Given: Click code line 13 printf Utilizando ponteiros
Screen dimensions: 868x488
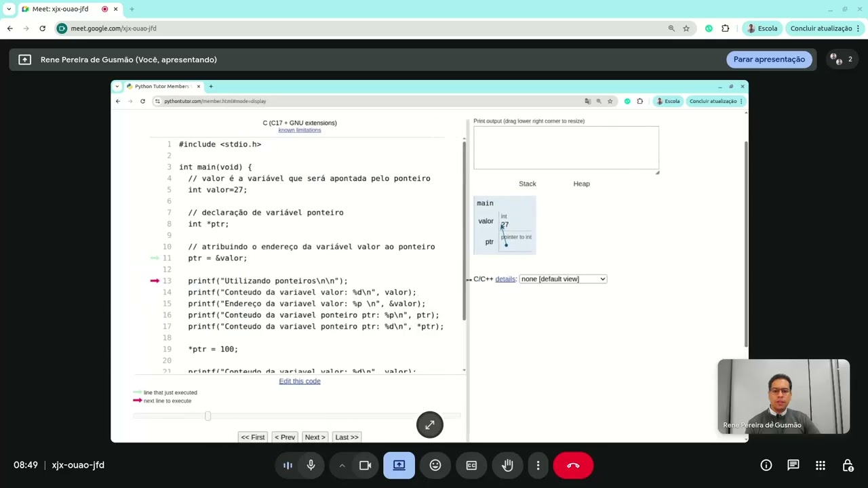Looking at the screenshot, I should [268, 281].
